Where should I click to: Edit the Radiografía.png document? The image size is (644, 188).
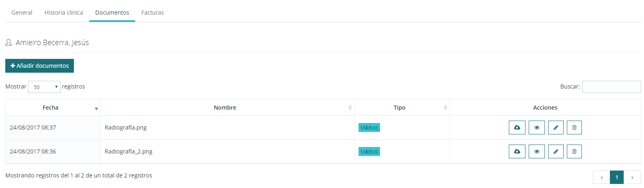(555, 127)
